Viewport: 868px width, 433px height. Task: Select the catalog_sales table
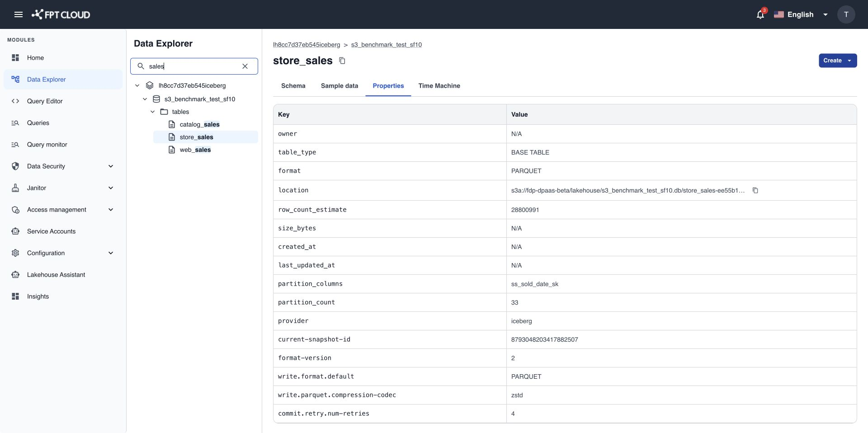coord(199,124)
